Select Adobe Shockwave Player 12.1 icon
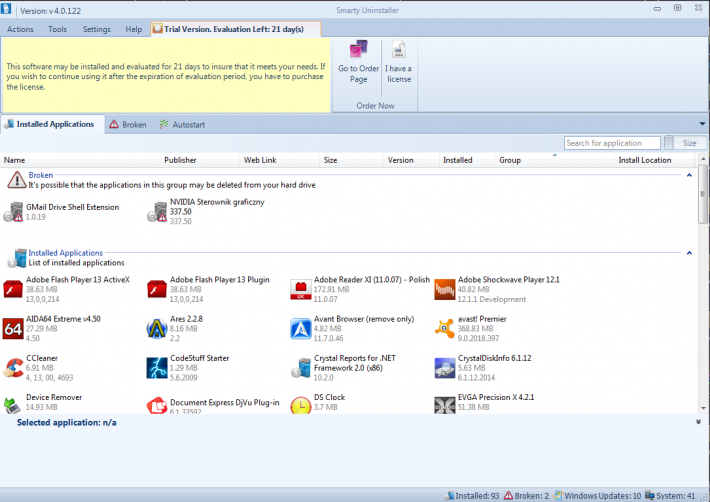The width and height of the screenshot is (710, 502). [x=445, y=289]
